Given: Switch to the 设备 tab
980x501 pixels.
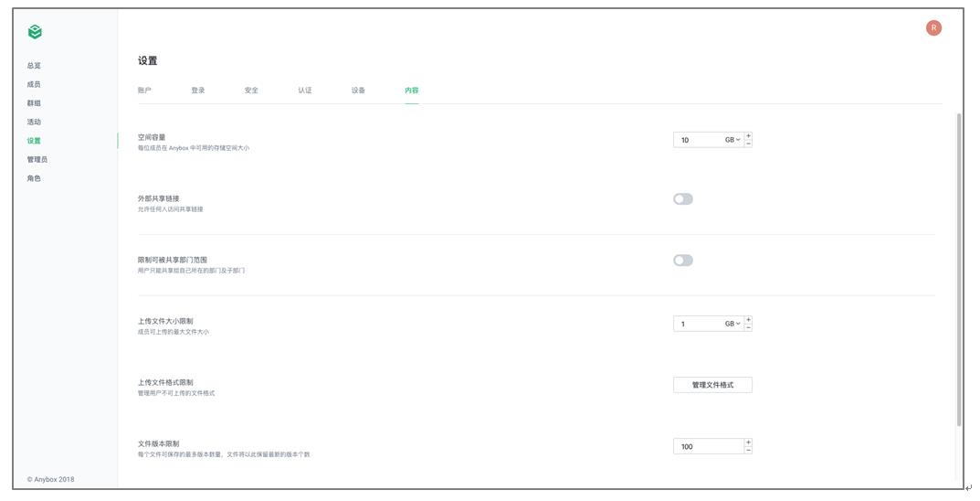Looking at the screenshot, I should point(358,91).
